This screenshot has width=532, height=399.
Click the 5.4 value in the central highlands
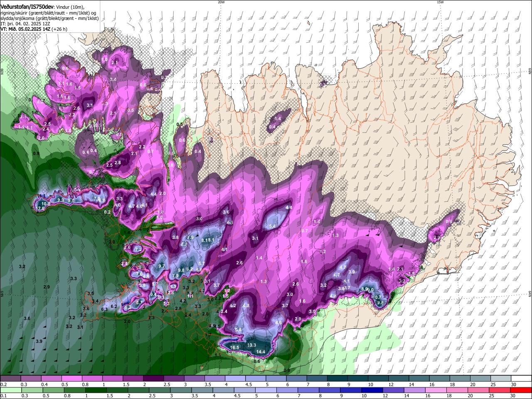(x=273, y=226)
